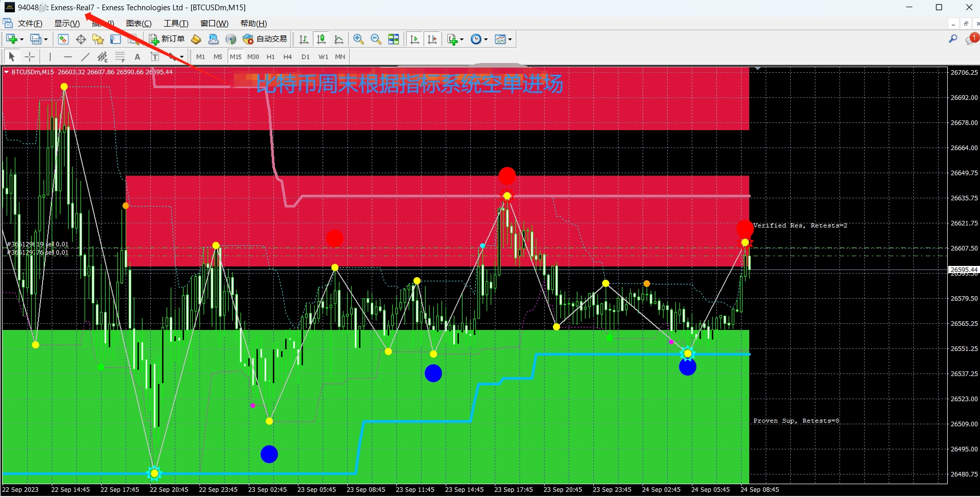Image resolution: width=980 pixels, height=497 pixels.
Task: Draw a vertical line tool
Action: [50, 57]
